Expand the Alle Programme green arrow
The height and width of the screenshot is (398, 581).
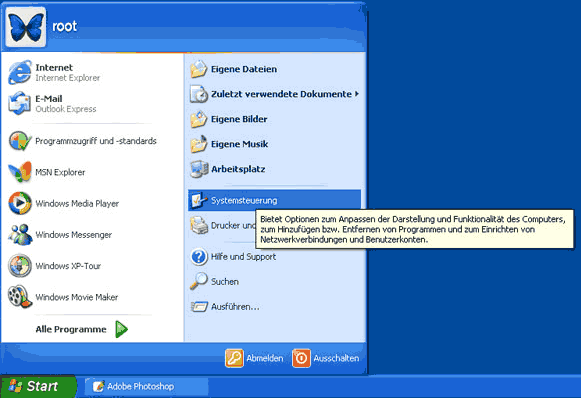[121, 329]
